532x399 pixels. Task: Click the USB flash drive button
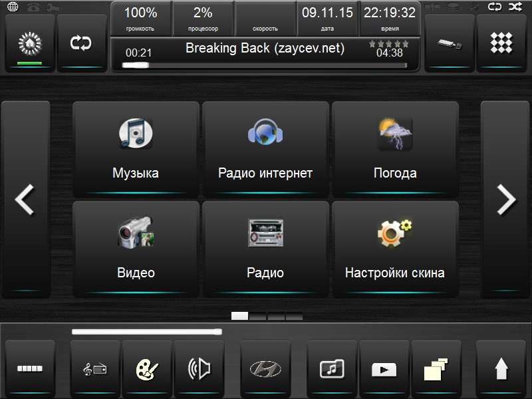pos(449,43)
